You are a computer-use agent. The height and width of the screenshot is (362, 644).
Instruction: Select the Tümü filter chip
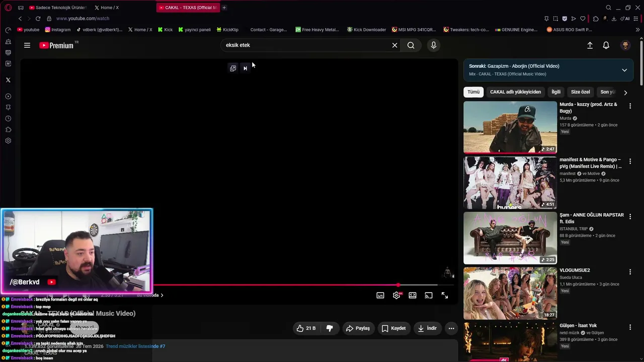pyautogui.click(x=473, y=92)
